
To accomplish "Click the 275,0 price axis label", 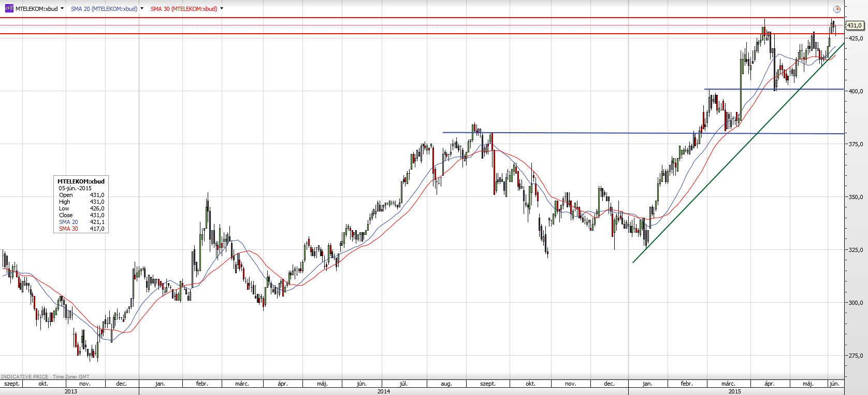I will pyautogui.click(x=856, y=356).
